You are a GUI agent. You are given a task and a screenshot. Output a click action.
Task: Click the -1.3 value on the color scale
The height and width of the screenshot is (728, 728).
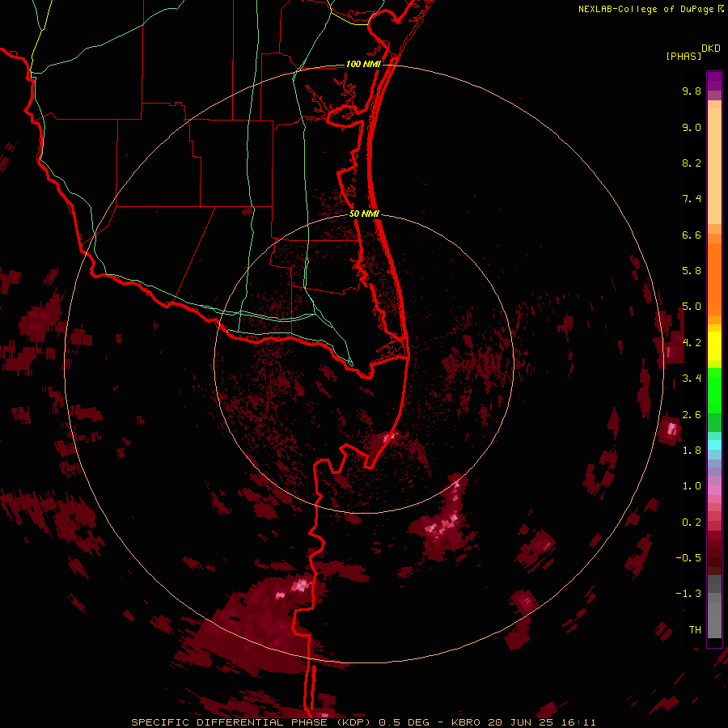click(x=688, y=594)
